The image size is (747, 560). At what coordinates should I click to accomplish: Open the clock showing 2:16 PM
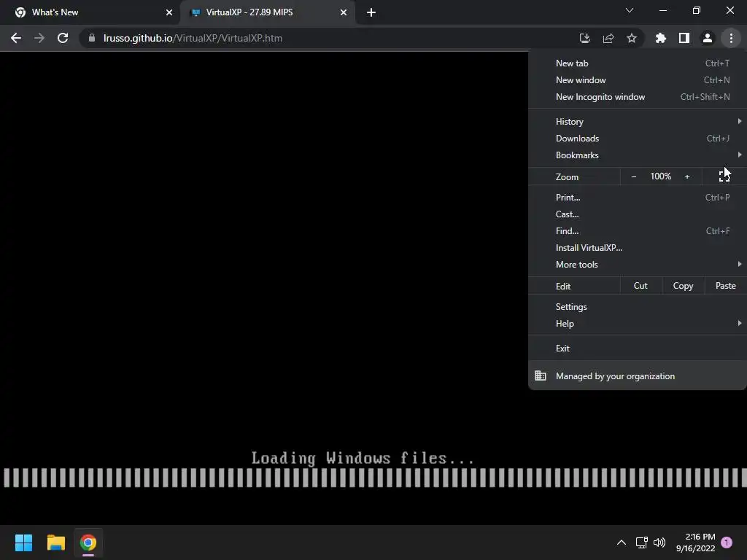(695, 542)
